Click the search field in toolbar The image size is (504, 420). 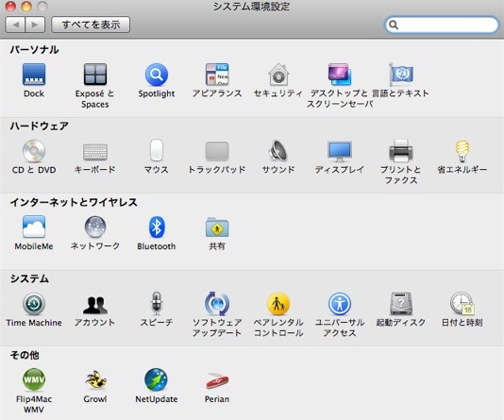click(442, 25)
